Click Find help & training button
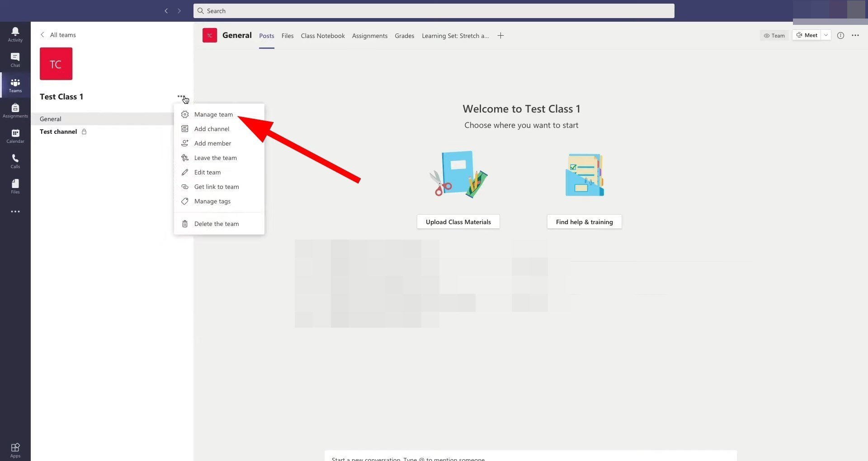868x461 pixels. point(585,222)
